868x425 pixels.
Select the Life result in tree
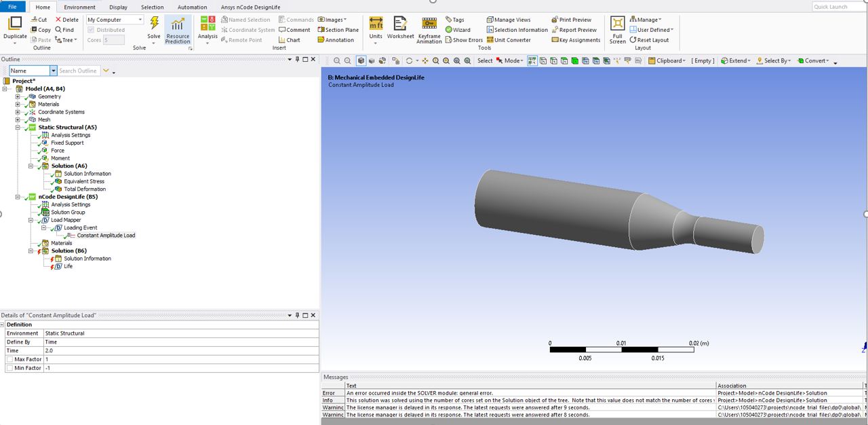tap(68, 266)
